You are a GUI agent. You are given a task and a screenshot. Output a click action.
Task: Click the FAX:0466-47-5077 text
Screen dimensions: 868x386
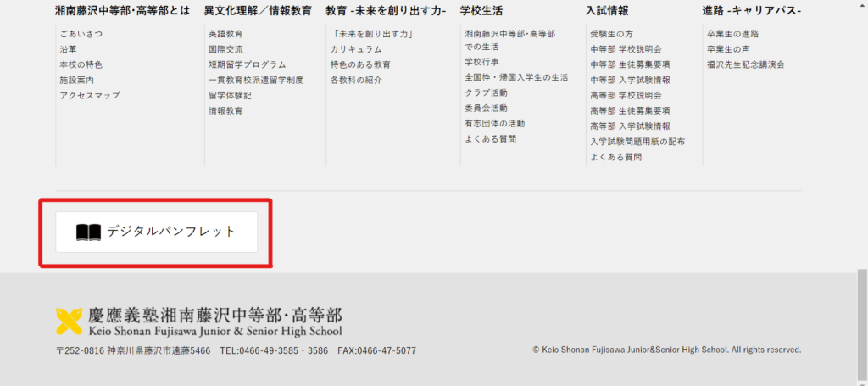[376, 350]
